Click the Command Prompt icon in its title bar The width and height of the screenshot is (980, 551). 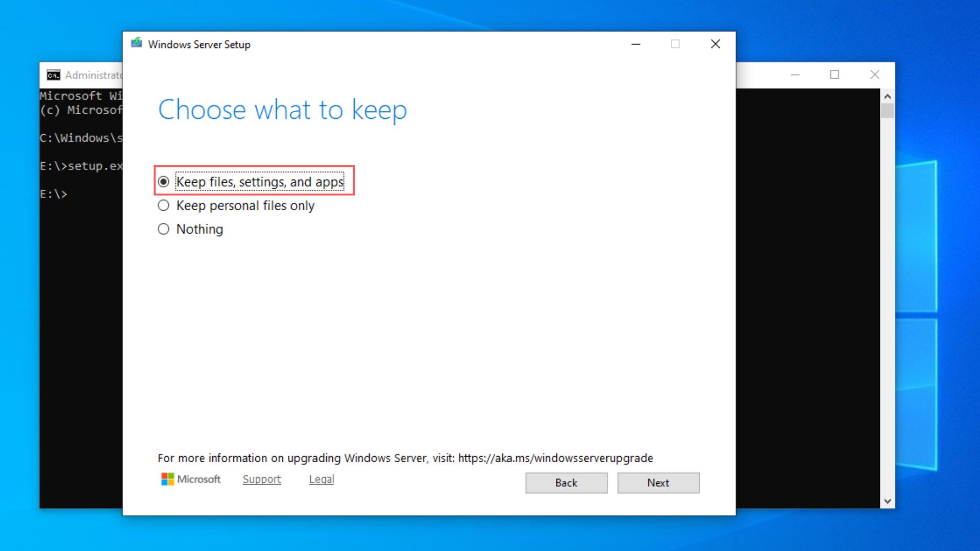click(53, 75)
